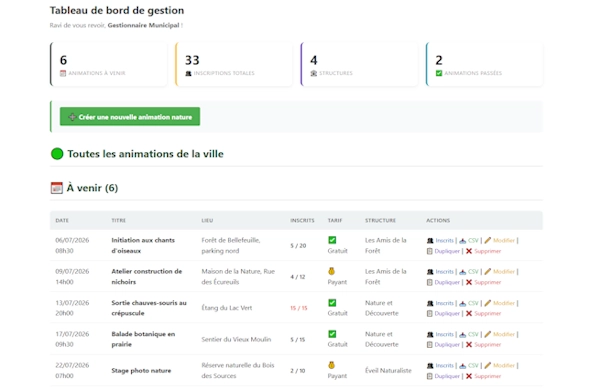Click the red 15 / 15 inscrits value
This screenshot has height=390, width=590.
[299, 308]
